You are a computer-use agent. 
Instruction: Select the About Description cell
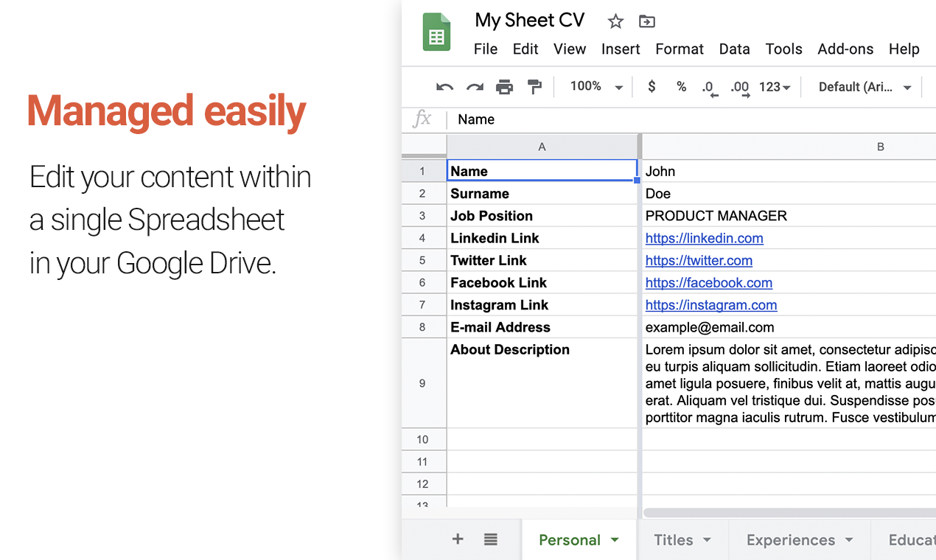(x=542, y=383)
